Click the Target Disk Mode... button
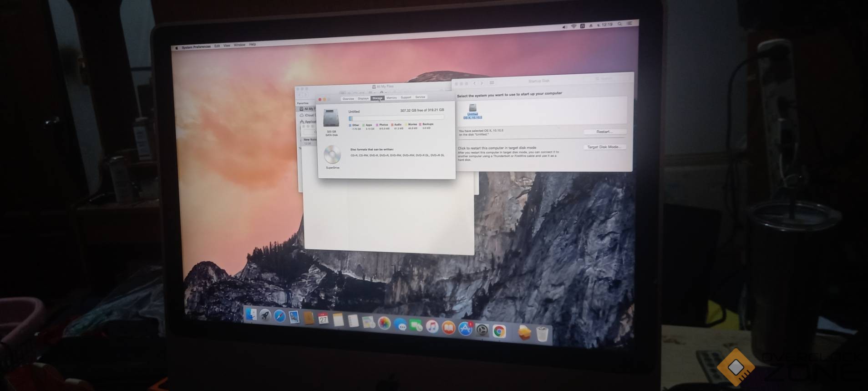This screenshot has height=391, width=868. pyautogui.click(x=604, y=147)
